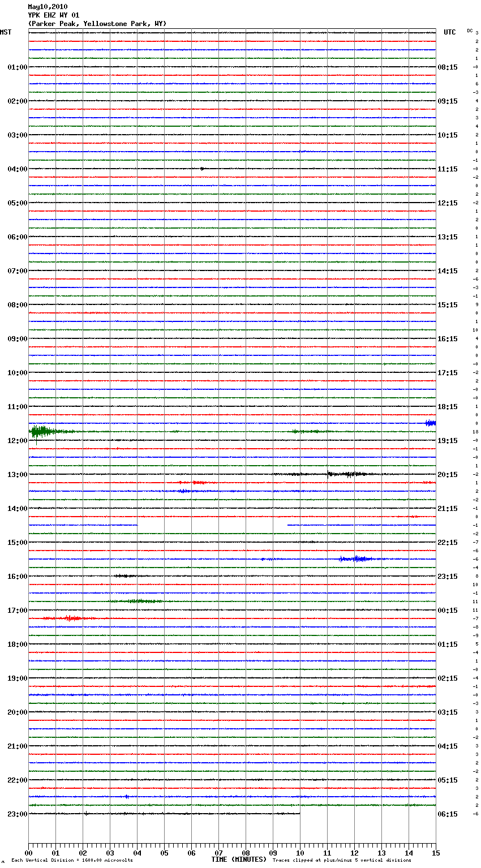Click the 05 minute axis tick label

pos(164,853)
